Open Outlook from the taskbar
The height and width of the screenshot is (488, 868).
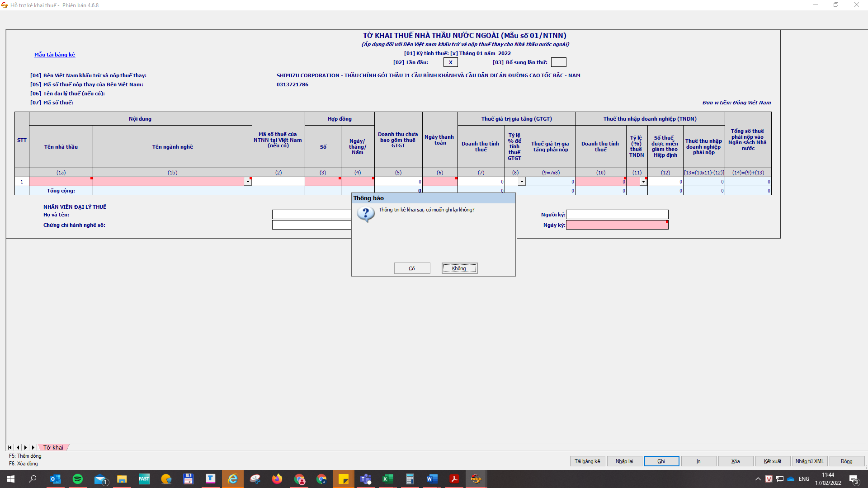(x=56, y=479)
